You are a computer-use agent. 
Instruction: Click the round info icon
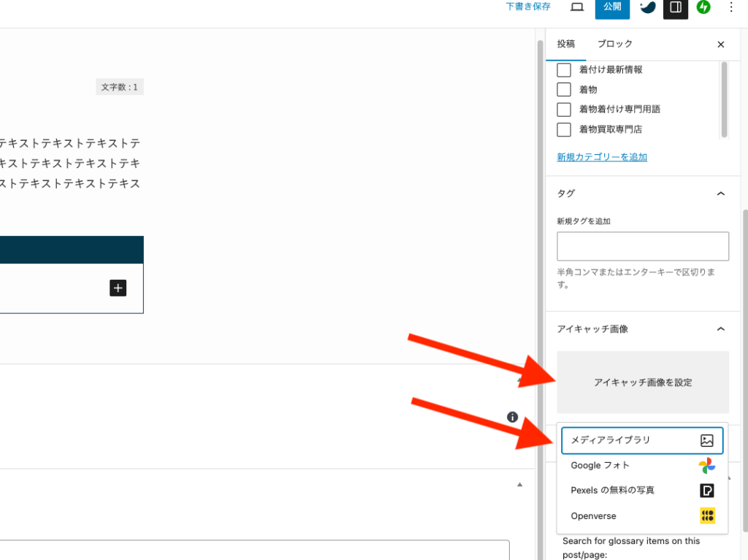(513, 417)
